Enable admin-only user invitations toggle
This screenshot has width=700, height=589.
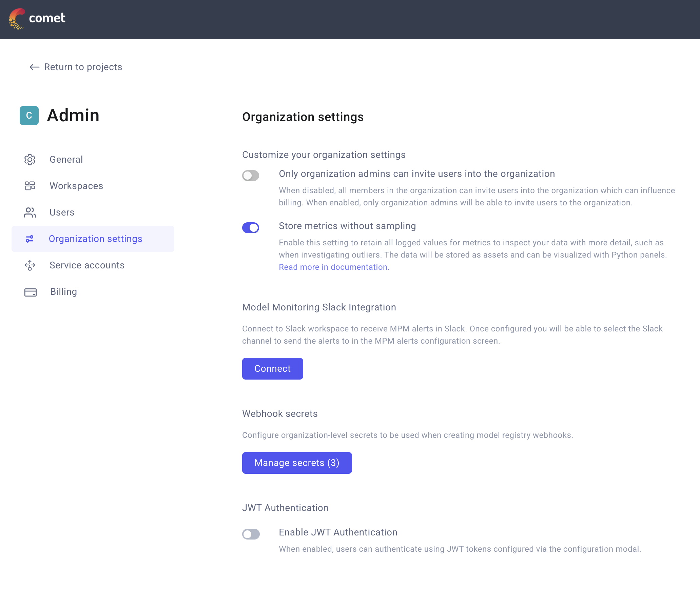click(251, 176)
